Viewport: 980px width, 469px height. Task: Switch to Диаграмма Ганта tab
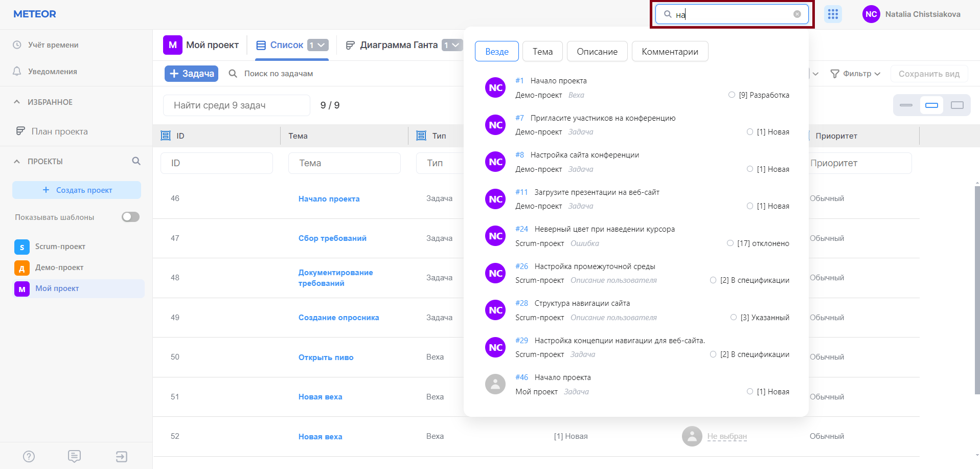[x=399, y=45]
